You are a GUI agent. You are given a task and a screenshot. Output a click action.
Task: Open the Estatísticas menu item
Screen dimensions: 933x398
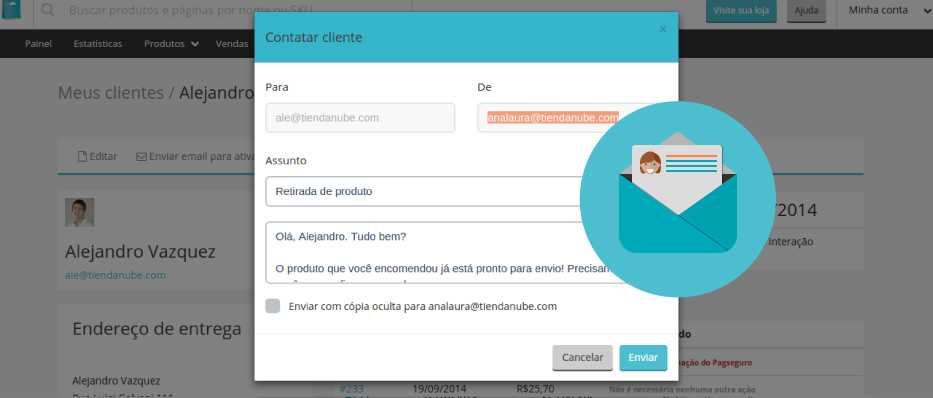(x=98, y=43)
